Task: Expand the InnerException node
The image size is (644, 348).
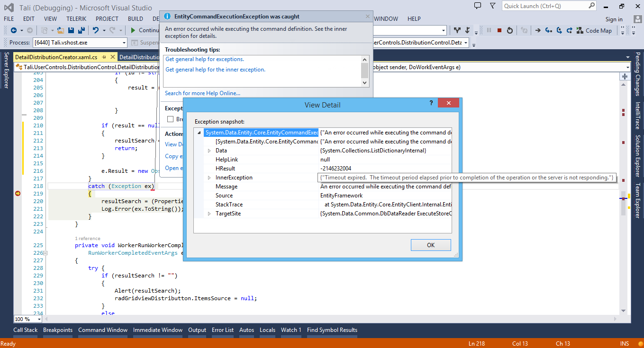Action: click(209, 178)
